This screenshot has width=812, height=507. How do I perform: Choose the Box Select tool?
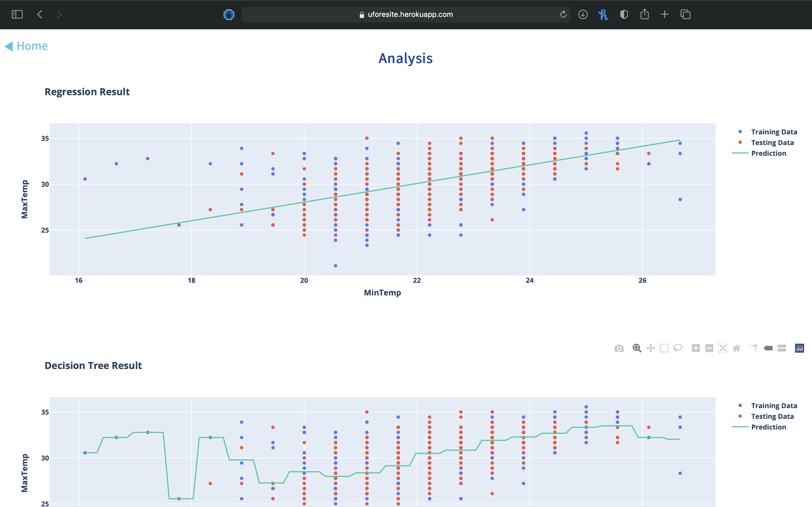pyautogui.click(x=664, y=348)
